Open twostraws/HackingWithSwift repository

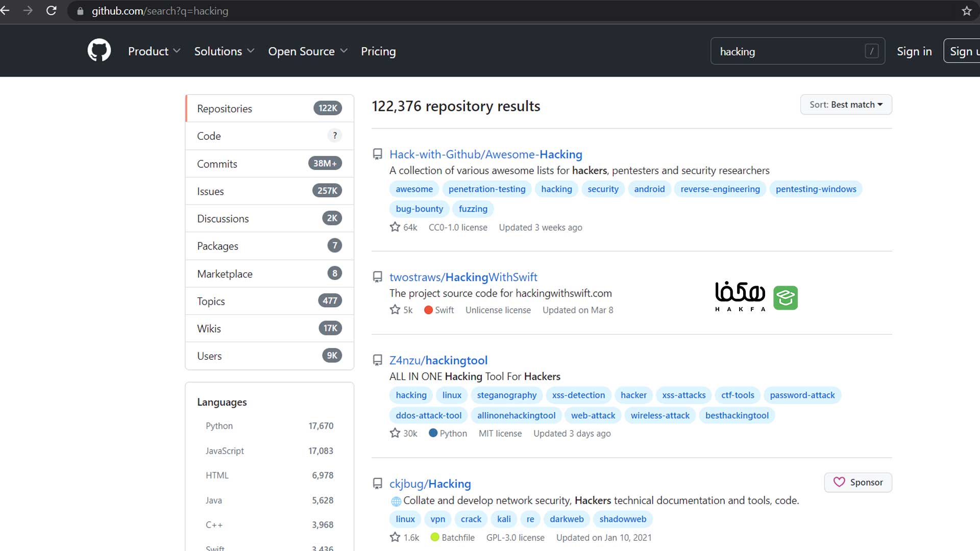tap(463, 277)
